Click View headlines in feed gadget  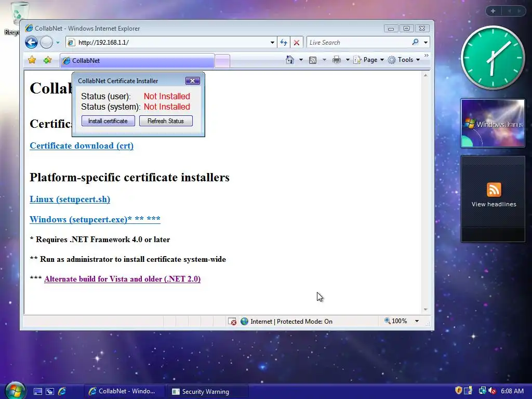coord(494,204)
